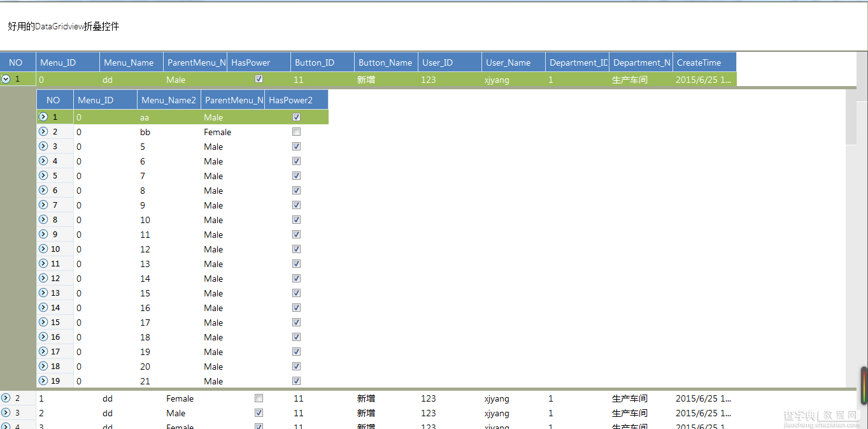Uncheck HasPower2 for nested row aa

point(296,117)
